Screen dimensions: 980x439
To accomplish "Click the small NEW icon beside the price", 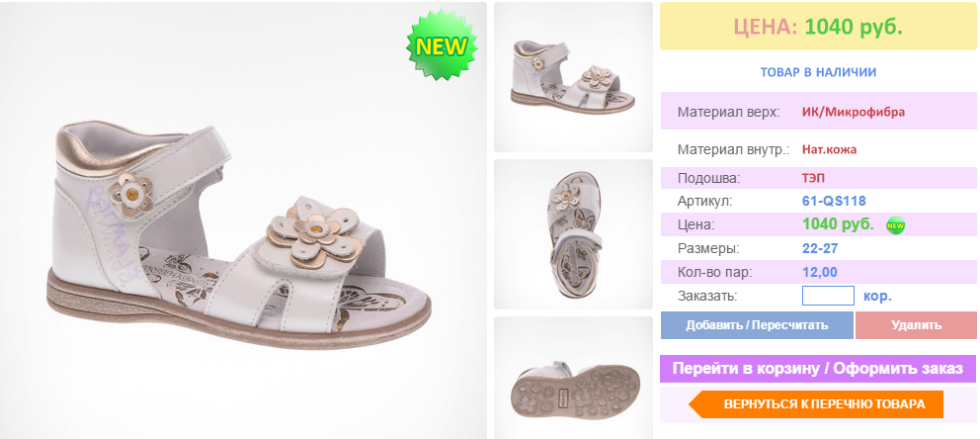I will point(896,225).
